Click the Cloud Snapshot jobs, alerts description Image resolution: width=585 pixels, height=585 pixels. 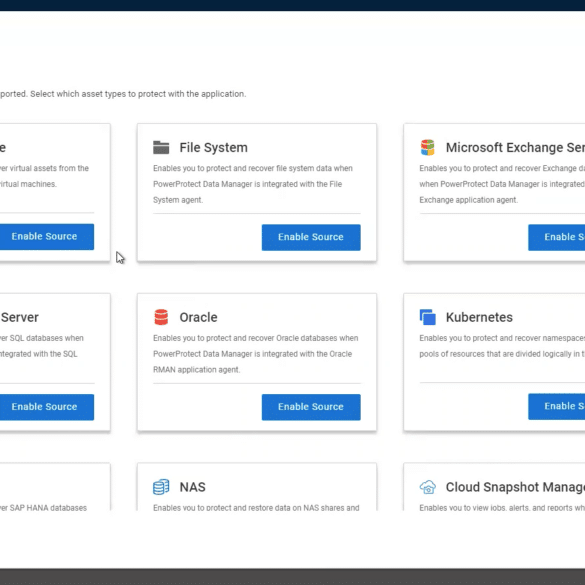click(502, 507)
